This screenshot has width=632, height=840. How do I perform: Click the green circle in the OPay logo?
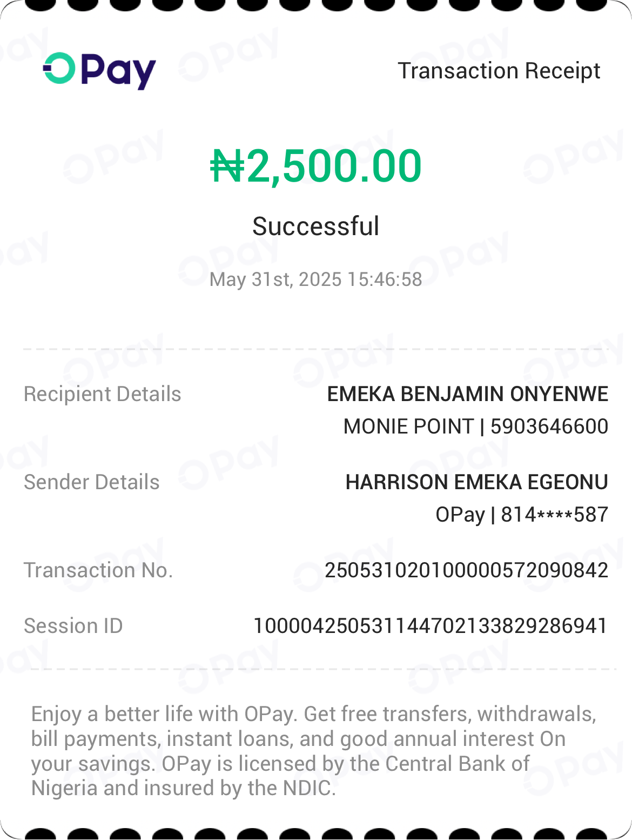[x=59, y=69]
